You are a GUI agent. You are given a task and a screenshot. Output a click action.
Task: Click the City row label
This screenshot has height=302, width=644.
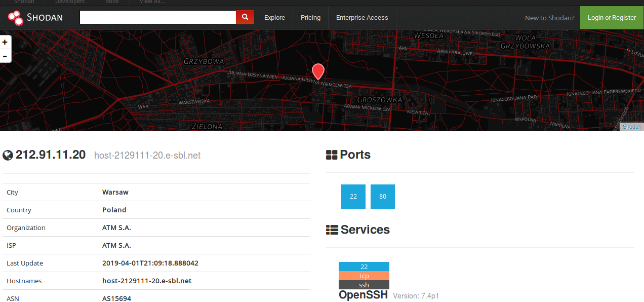tap(12, 193)
